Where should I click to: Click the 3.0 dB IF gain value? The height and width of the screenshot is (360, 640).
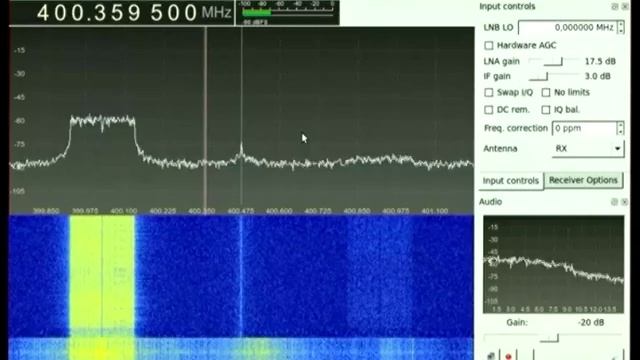coord(598,76)
